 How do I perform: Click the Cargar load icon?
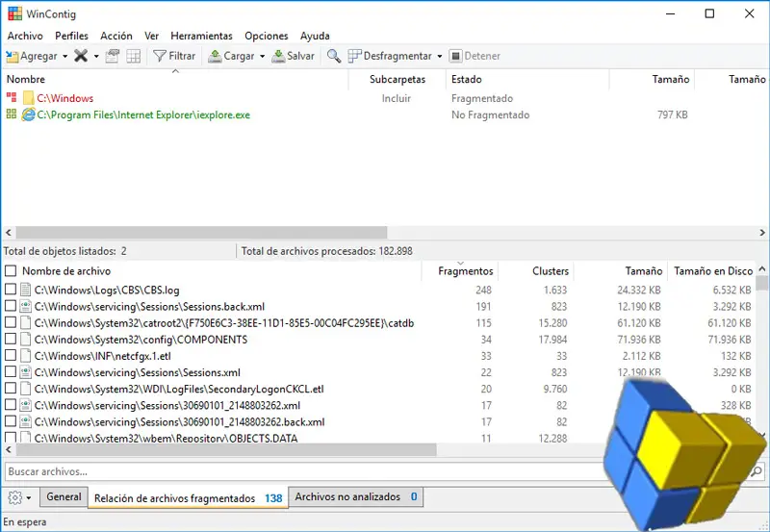click(x=215, y=56)
